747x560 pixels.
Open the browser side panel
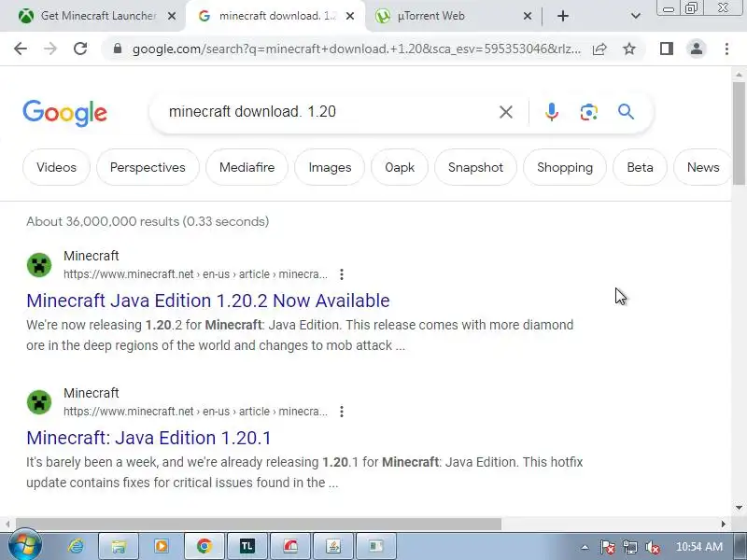click(x=667, y=49)
